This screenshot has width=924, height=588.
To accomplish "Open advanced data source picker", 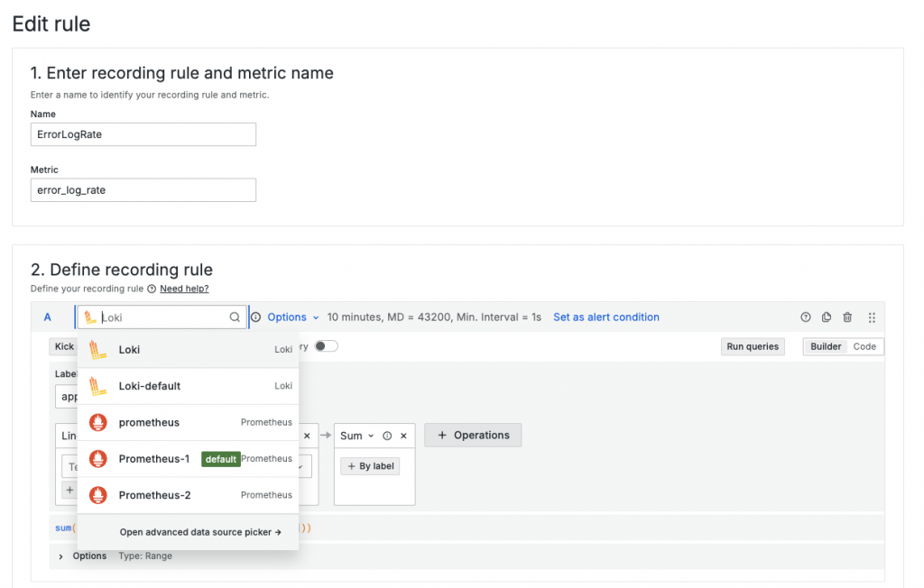I will (200, 532).
